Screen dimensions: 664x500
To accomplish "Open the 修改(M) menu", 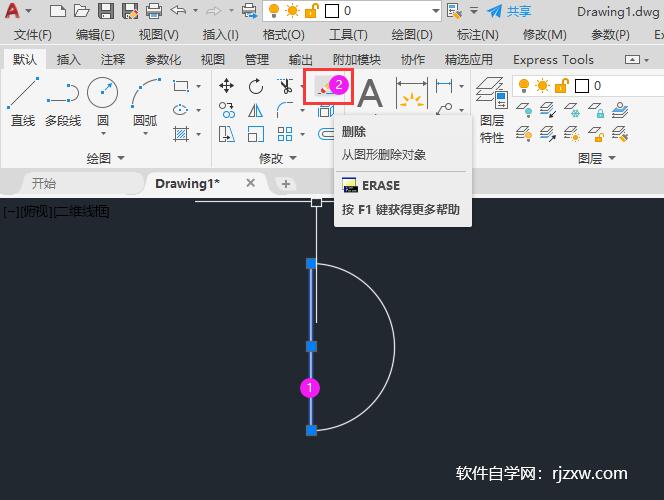I will [x=545, y=34].
